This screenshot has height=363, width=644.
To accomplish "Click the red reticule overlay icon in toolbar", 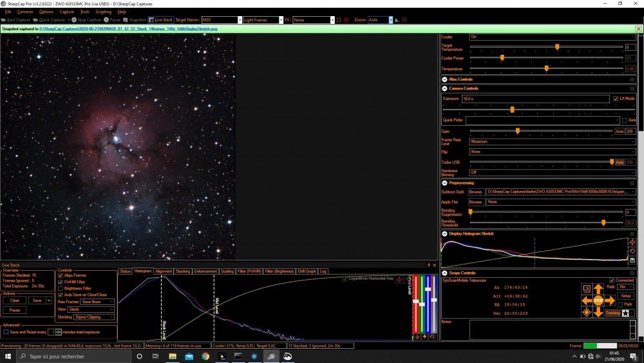I will coord(346,20).
